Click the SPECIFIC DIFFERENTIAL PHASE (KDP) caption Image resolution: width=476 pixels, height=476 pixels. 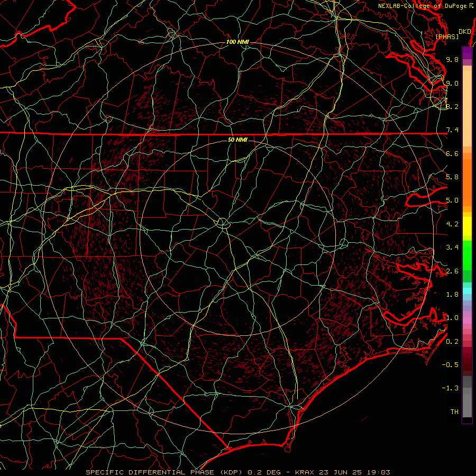(163, 472)
